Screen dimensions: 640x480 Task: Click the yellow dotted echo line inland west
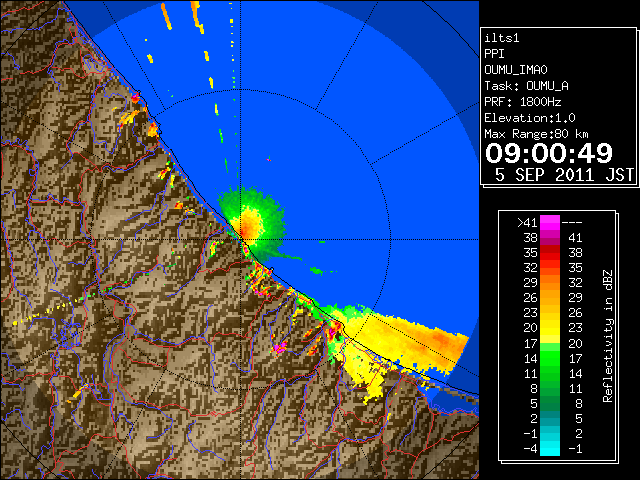[47, 313]
